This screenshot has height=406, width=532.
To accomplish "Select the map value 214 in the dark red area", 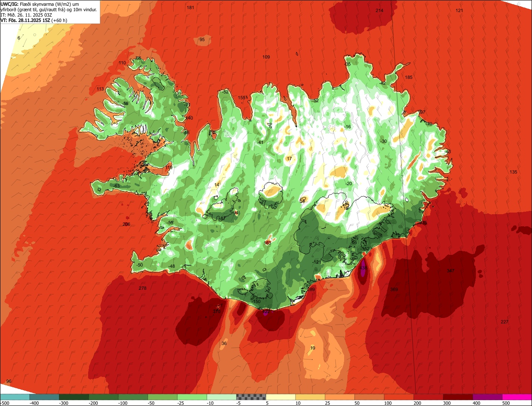I will (379, 10).
